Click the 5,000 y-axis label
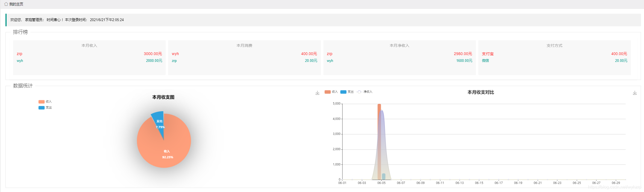Image resolution: width=644 pixels, height=192 pixels. point(336,104)
